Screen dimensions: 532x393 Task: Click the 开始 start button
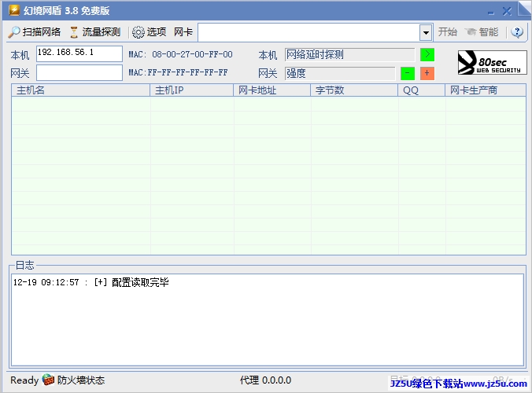447,32
